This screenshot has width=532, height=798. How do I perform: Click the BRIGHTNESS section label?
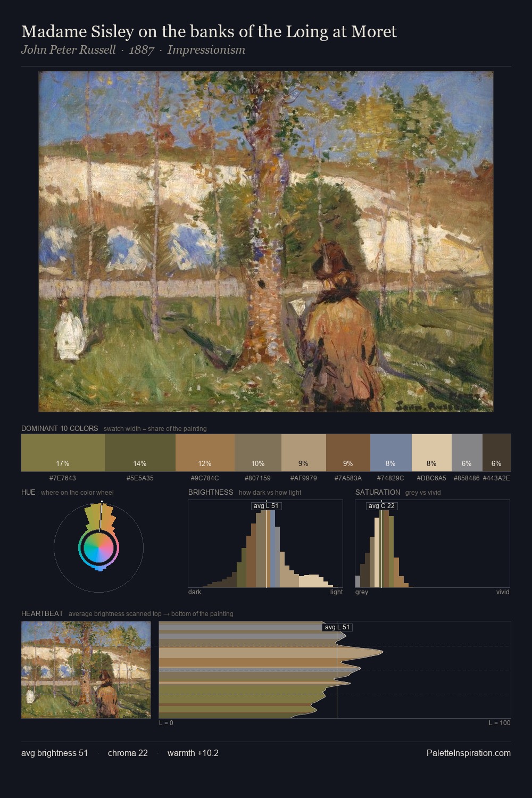pyautogui.click(x=211, y=492)
